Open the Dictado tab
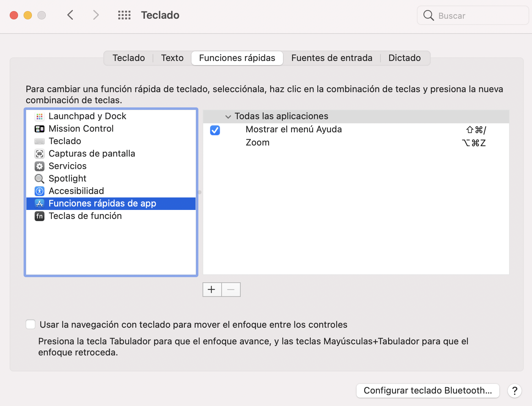This screenshot has height=406, width=532. [x=404, y=58]
